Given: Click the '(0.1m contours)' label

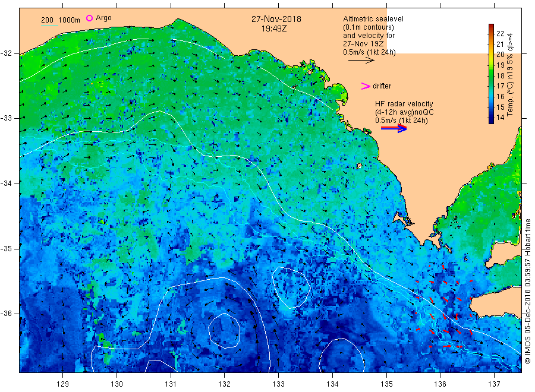Looking at the screenshot, I should pos(368,27).
